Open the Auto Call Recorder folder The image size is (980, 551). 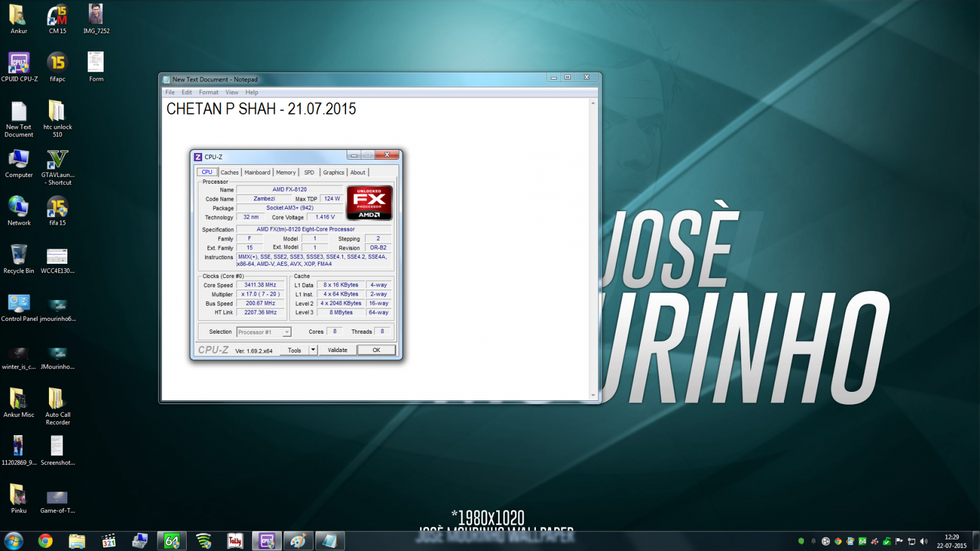(x=58, y=407)
